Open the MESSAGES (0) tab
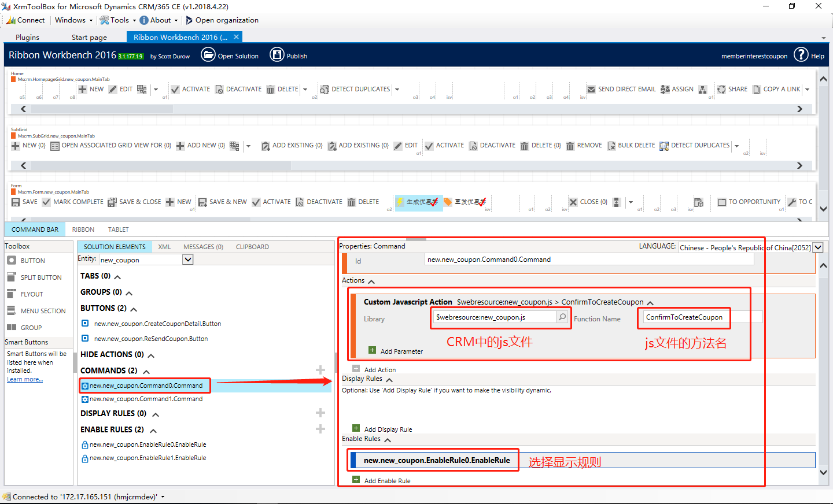The height and width of the screenshot is (504, 833). tap(203, 247)
